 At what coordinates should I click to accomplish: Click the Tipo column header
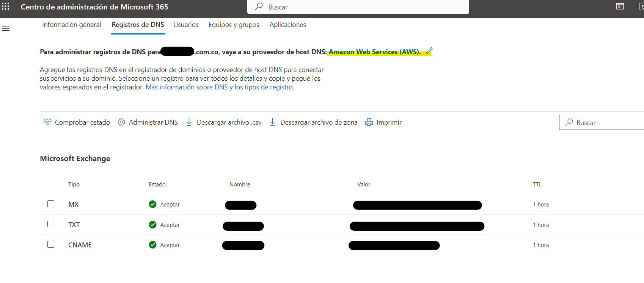(74, 184)
